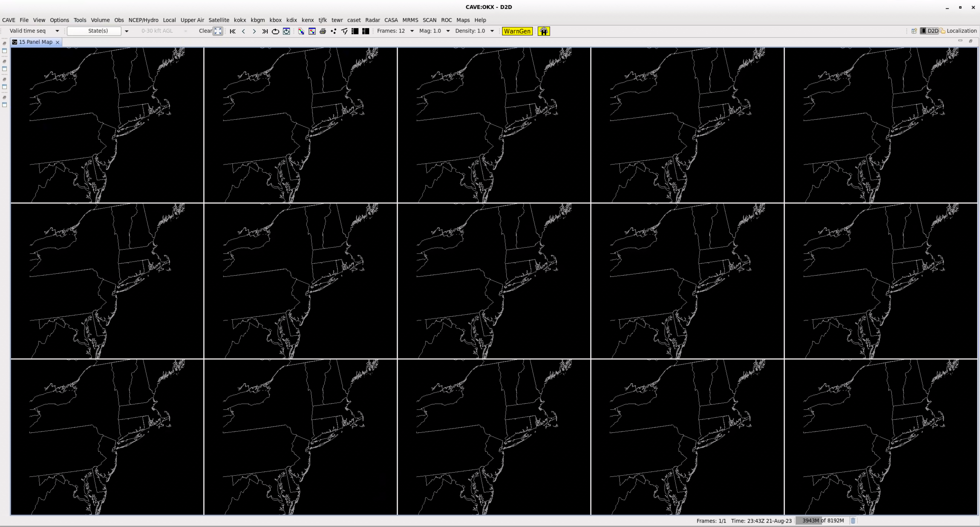Open the NCEP/Hydro menu

(144, 20)
